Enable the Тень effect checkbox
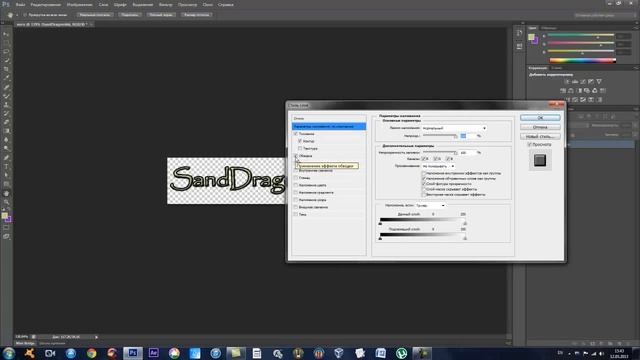The width and height of the screenshot is (640, 360). [x=296, y=214]
